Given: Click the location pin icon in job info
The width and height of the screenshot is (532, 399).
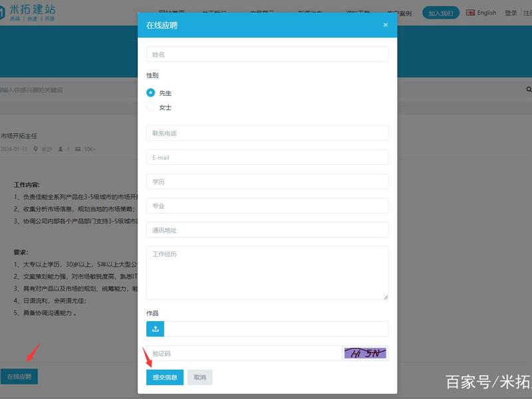Looking at the screenshot, I should point(36,149).
